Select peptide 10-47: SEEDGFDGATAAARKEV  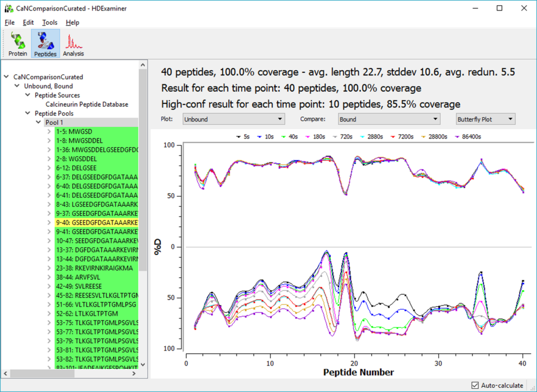(x=96, y=241)
